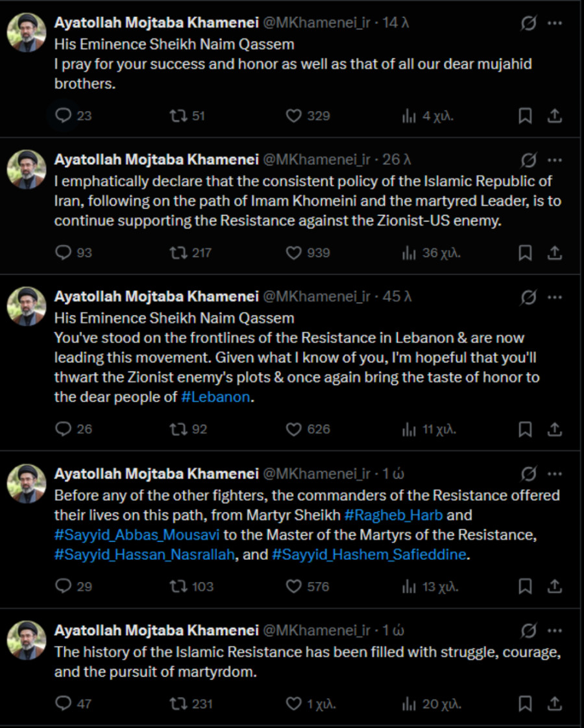Open three-dot menu on the 45 λ tweet
584x728 pixels.
555,297
